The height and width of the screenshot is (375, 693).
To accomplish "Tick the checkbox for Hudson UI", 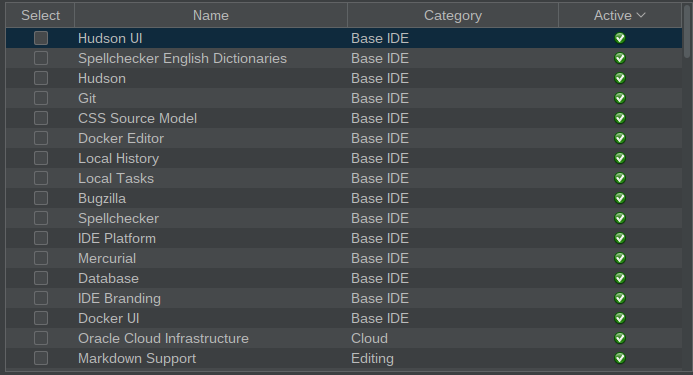I will point(41,38).
